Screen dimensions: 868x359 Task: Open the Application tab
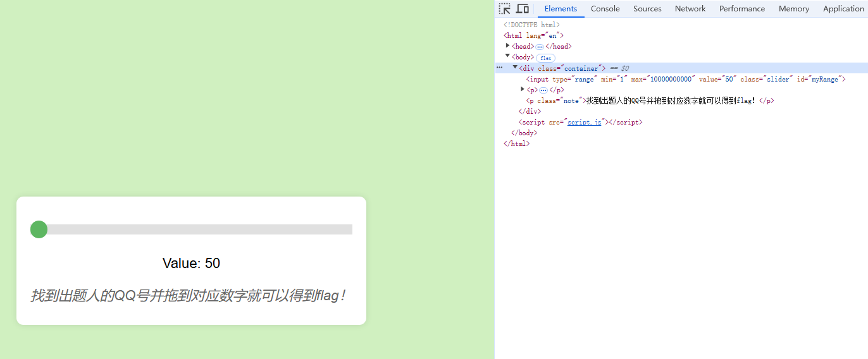(843, 9)
